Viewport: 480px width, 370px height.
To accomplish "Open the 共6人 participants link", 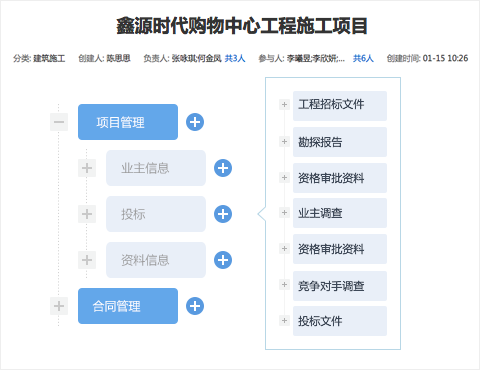I will click(363, 58).
